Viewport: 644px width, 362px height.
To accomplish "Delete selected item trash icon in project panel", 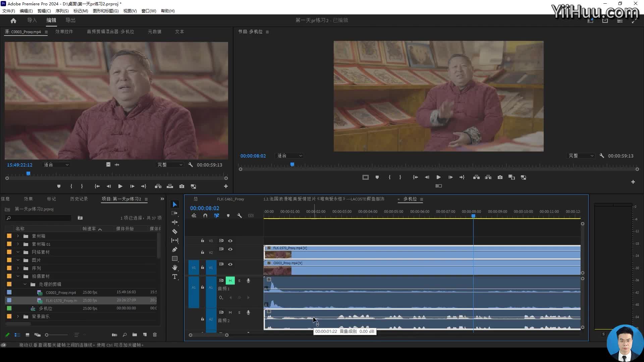I will tap(155, 335).
